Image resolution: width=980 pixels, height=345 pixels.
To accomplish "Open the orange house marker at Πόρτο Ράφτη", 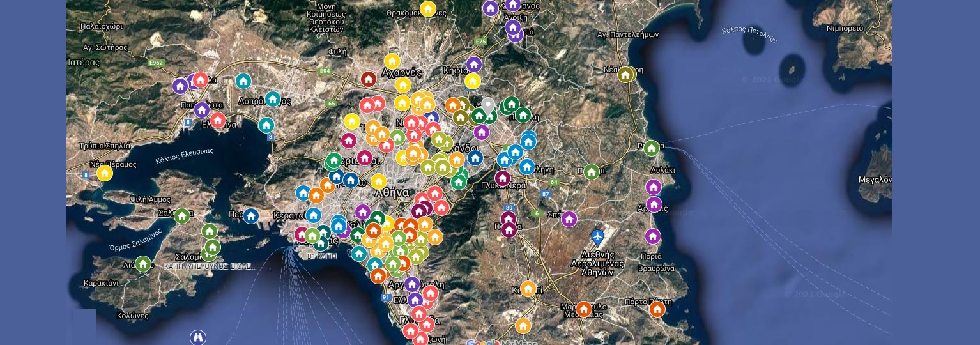I will [657, 309].
